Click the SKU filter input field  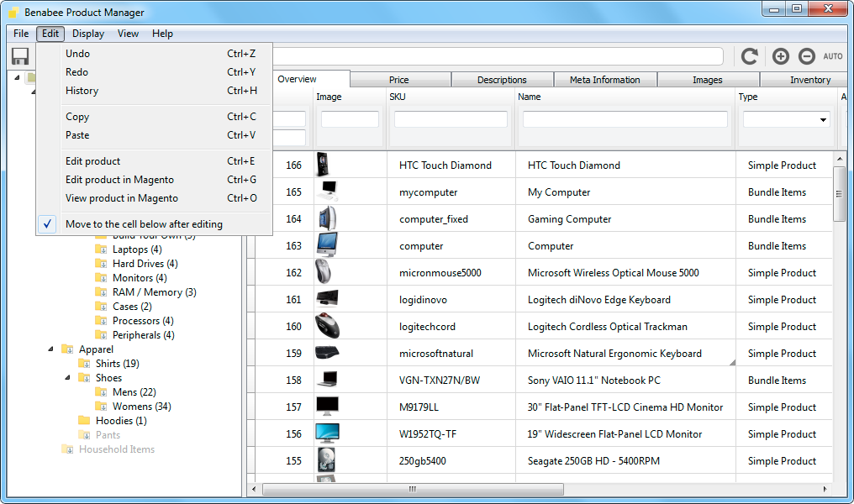click(451, 119)
